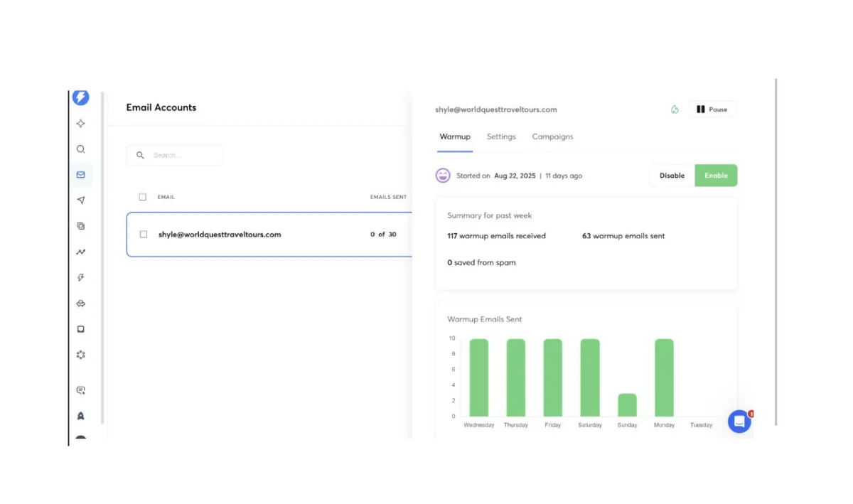Click 'Summary for past week' heading
Screen dimensions: 853x504
point(490,215)
